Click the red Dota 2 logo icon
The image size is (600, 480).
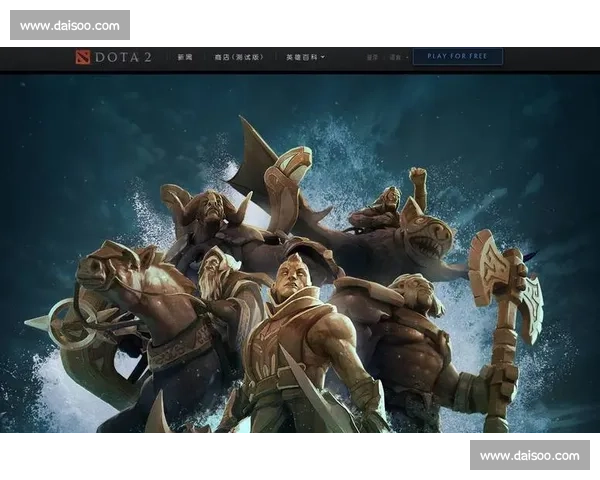(82, 57)
